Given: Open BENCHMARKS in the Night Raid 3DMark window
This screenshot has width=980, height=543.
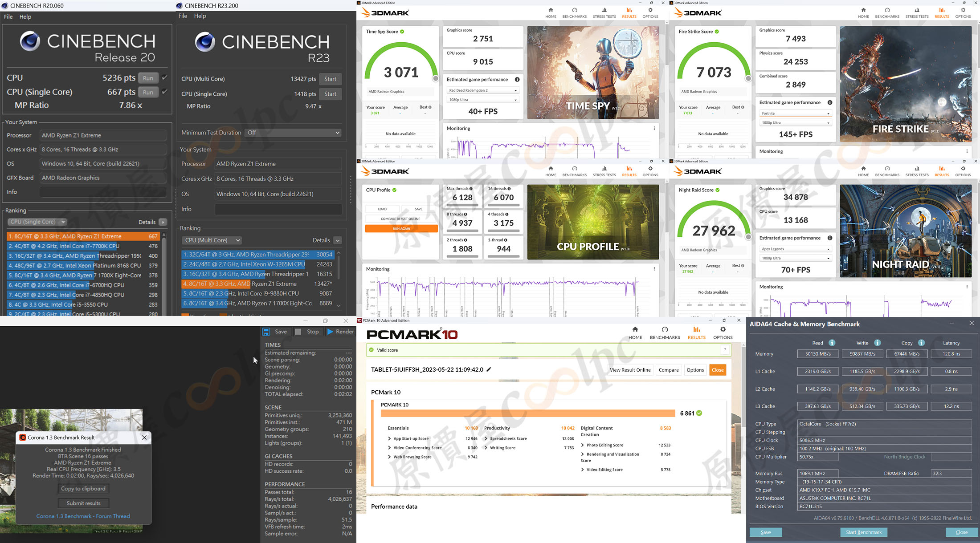Looking at the screenshot, I should (x=887, y=171).
